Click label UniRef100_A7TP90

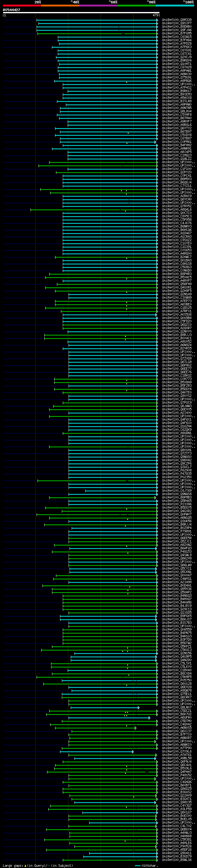pyautogui.click(x=177, y=748)
